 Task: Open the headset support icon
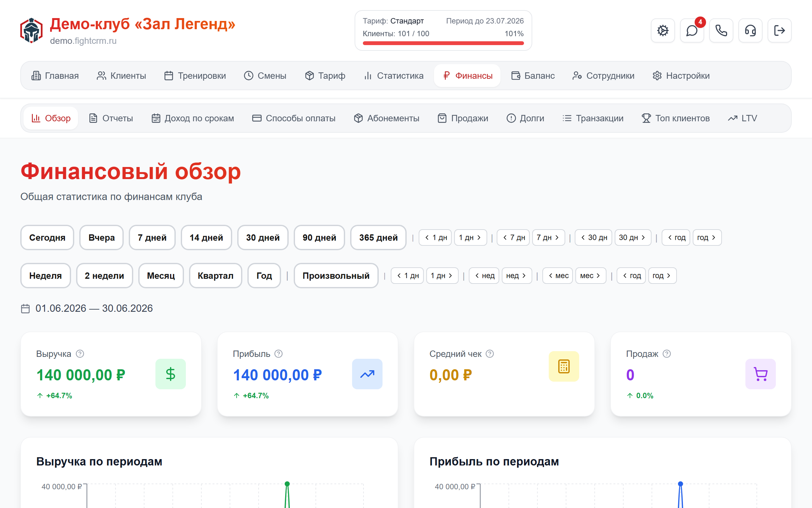click(750, 30)
